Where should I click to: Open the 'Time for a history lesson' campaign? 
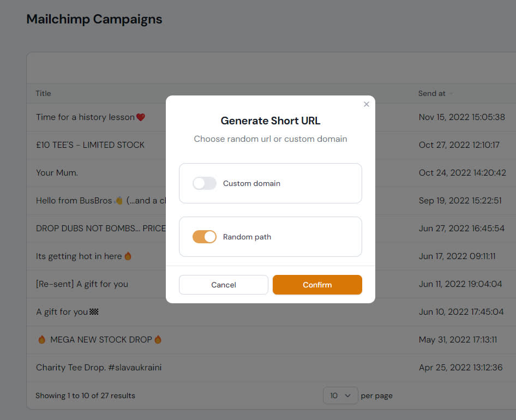(85, 117)
